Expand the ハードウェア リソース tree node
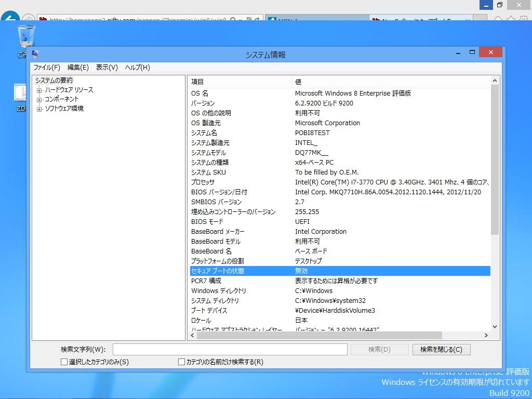Viewport: 532px width, 399px height. pos(39,90)
